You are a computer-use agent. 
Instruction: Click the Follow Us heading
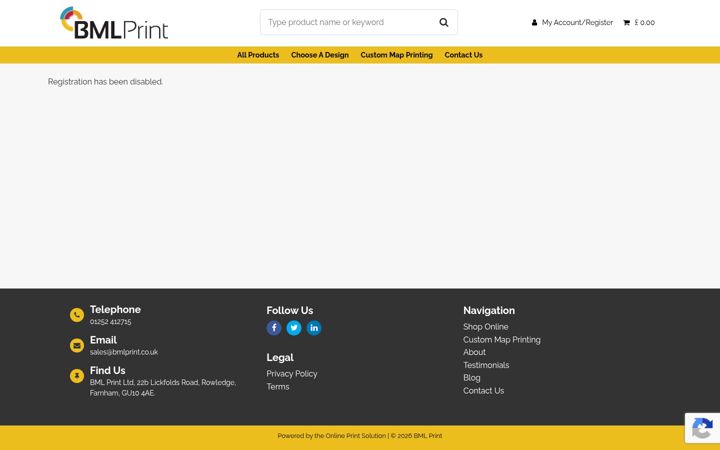click(x=290, y=310)
